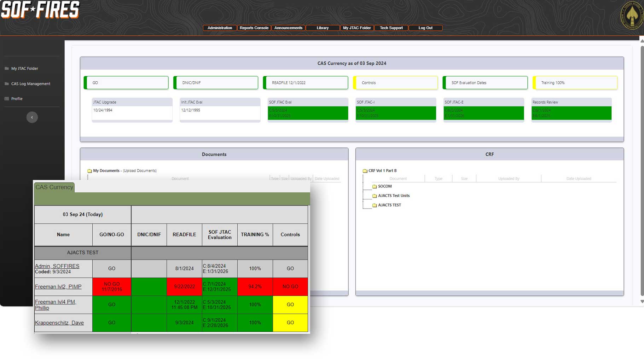Select the DNIC/DNIF status card
Image resolution: width=644 pixels, height=361 pixels.
point(216,83)
